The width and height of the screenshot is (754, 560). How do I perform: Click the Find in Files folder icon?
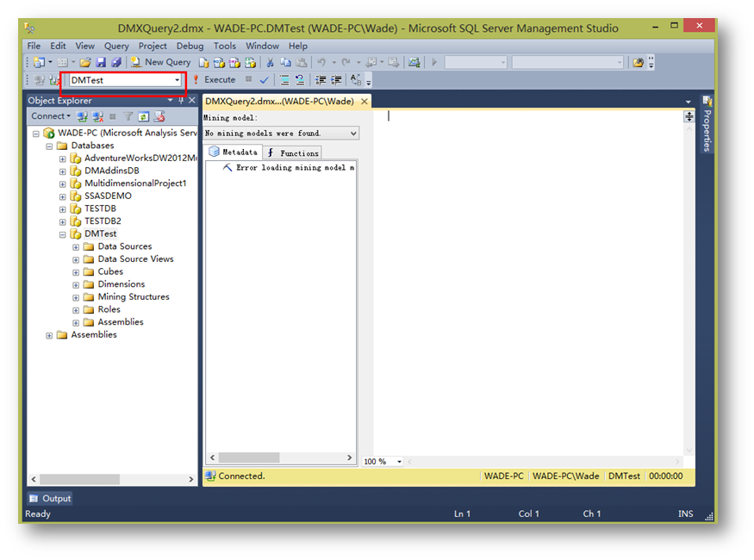[x=639, y=63]
